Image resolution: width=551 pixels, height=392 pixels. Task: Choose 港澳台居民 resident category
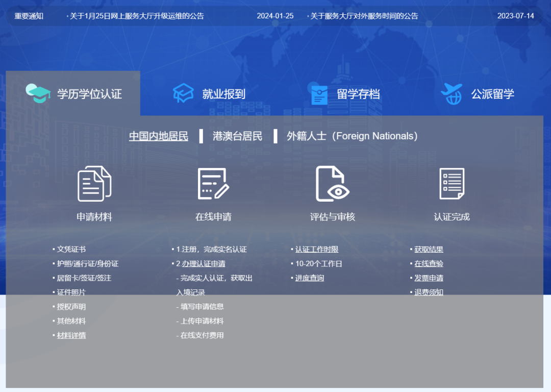click(237, 136)
